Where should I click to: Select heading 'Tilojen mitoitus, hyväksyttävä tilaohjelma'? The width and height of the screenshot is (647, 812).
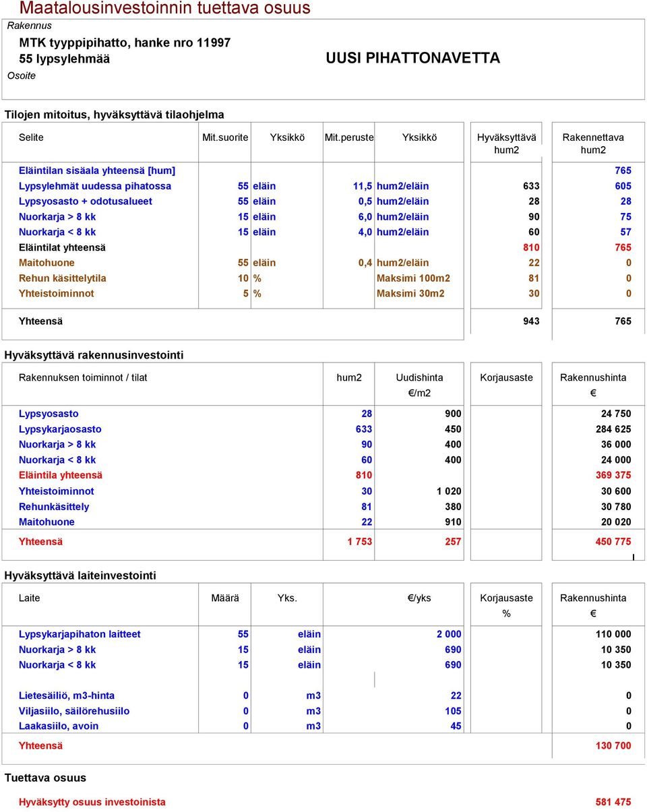(x=115, y=115)
